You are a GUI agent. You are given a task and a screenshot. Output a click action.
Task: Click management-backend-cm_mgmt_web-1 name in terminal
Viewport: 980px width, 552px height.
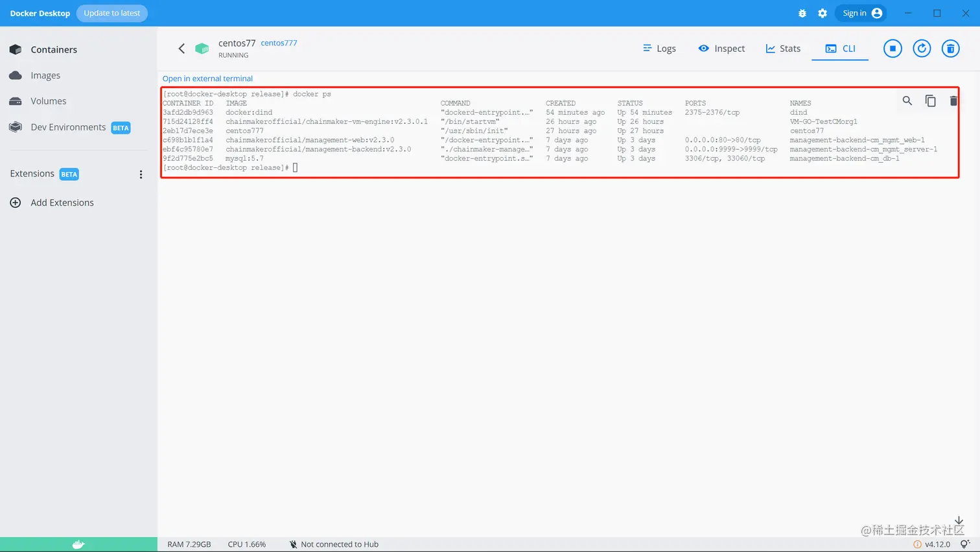(x=857, y=140)
